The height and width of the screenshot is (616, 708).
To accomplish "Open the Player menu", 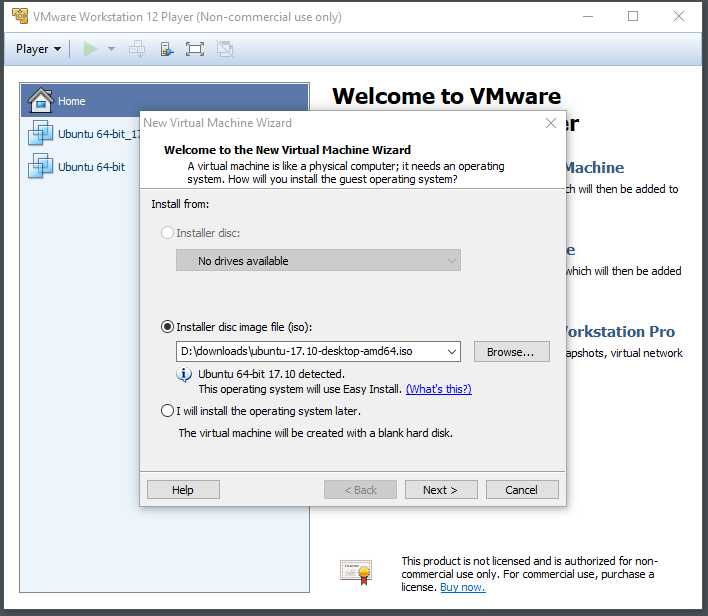I will pyautogui.click(x=38, y=49).
